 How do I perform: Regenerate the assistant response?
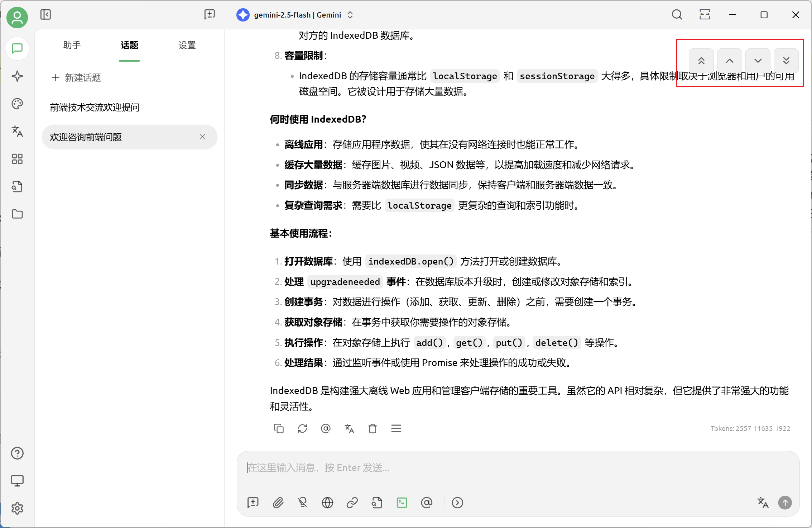pos(302,428)
